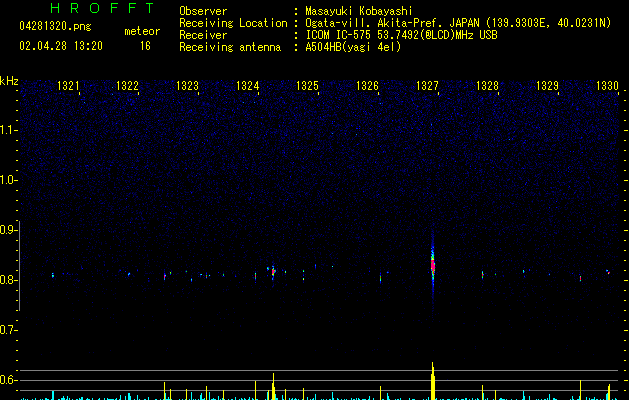Click the tallest yellow intensity peak under 1327

[433, 381]
